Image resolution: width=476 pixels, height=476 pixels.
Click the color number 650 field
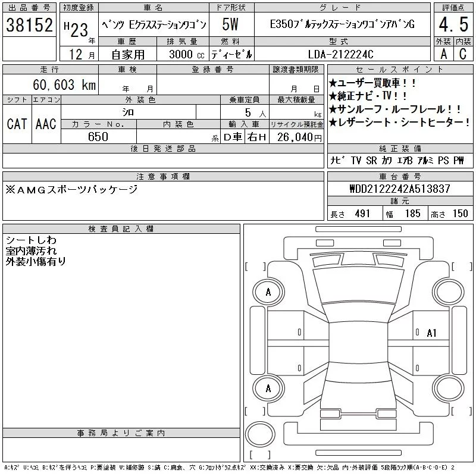[98, 137]
